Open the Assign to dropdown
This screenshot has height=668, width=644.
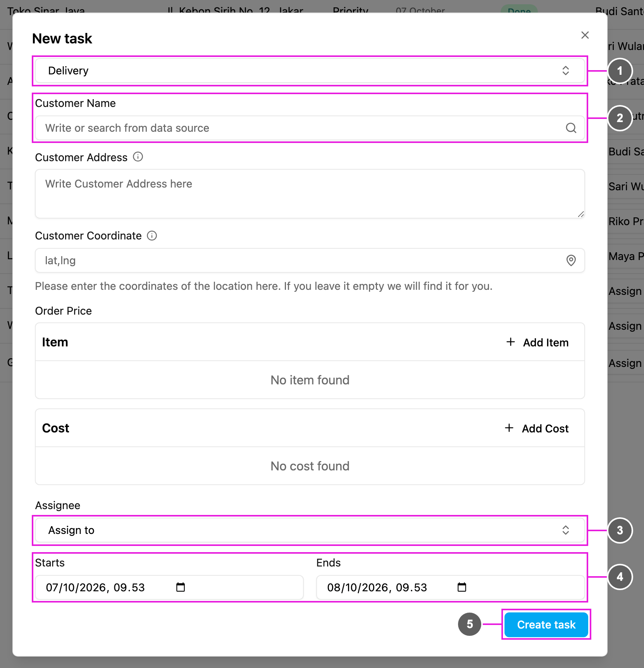[x=310, y=530]
